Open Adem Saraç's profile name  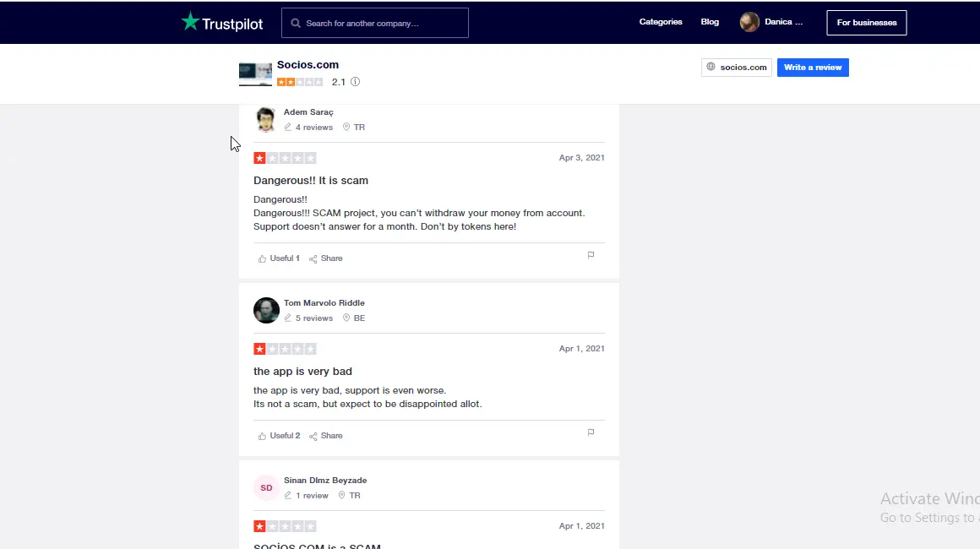pyautogui.click(x=308, y=112)
